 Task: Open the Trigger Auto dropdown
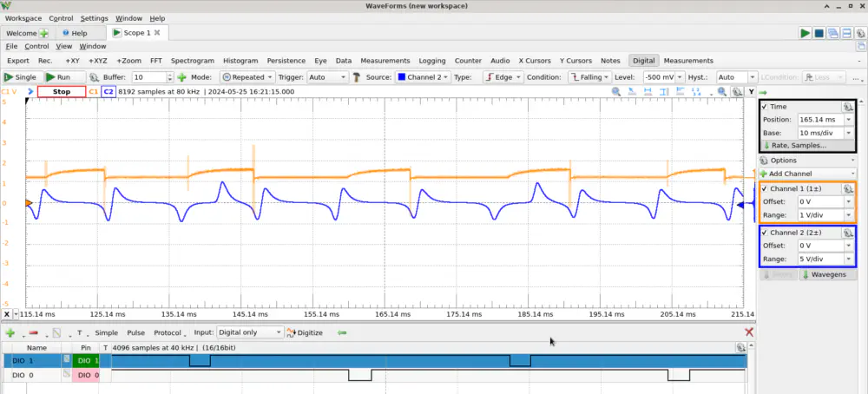pyautogui.click(x=328, y=77)
